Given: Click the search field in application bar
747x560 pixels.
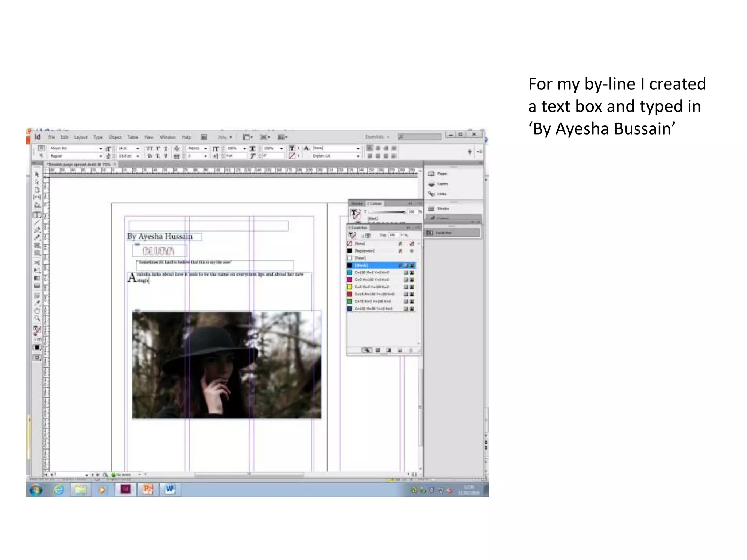Looking at the screenshot, I should click(419, 137).
